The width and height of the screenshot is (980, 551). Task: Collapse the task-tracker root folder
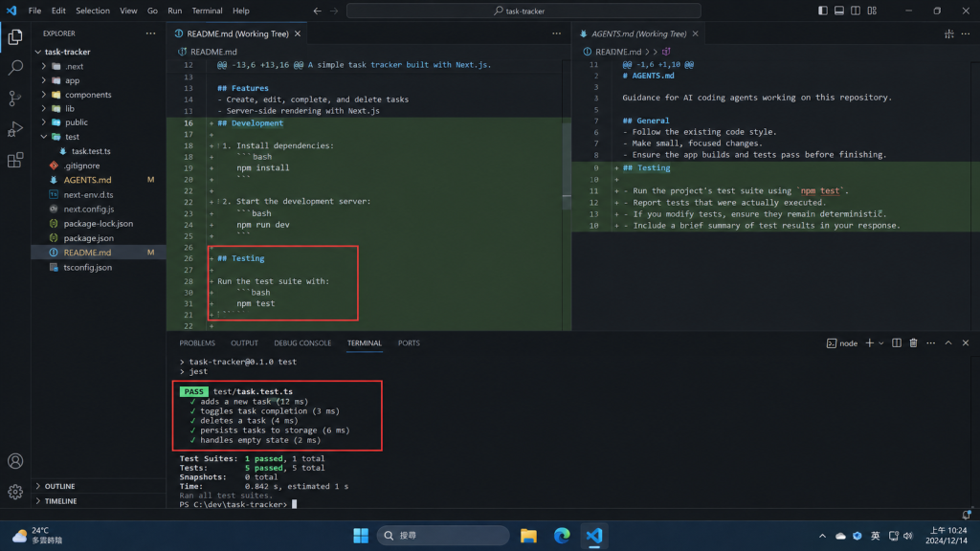[38, 52]
